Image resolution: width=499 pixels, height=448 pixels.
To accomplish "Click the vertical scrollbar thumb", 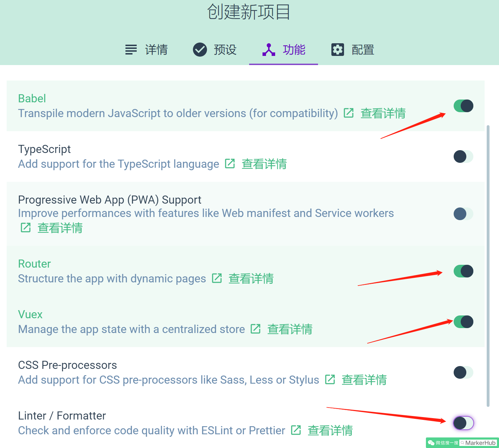I will tap(488, 265).
